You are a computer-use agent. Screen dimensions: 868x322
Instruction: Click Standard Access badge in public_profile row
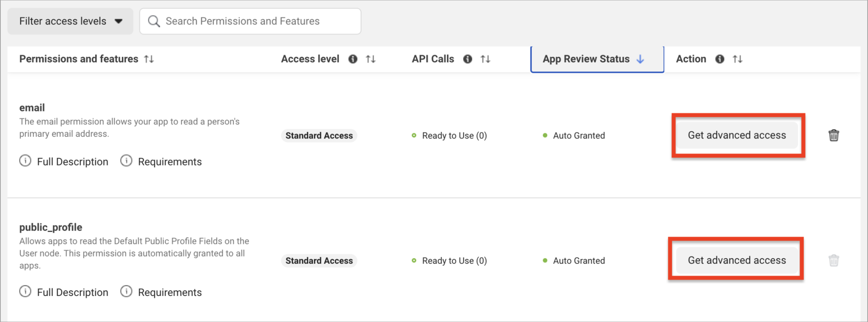point(319,261)
